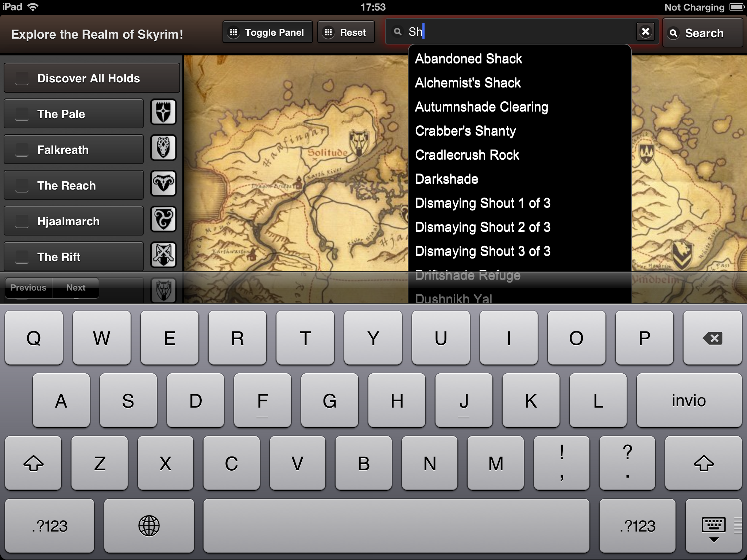Tap the P key

(645, 338)
